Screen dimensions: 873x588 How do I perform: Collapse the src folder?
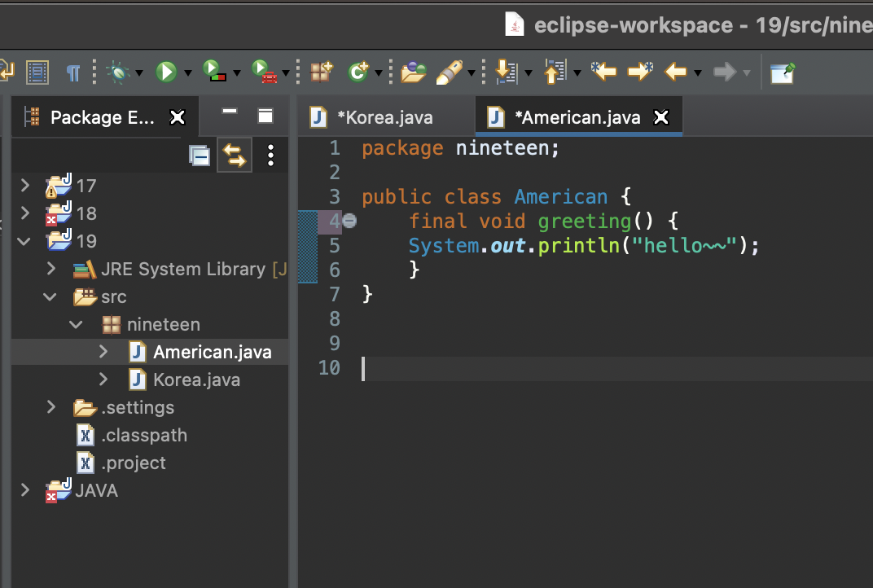click(x=50, y=296)
